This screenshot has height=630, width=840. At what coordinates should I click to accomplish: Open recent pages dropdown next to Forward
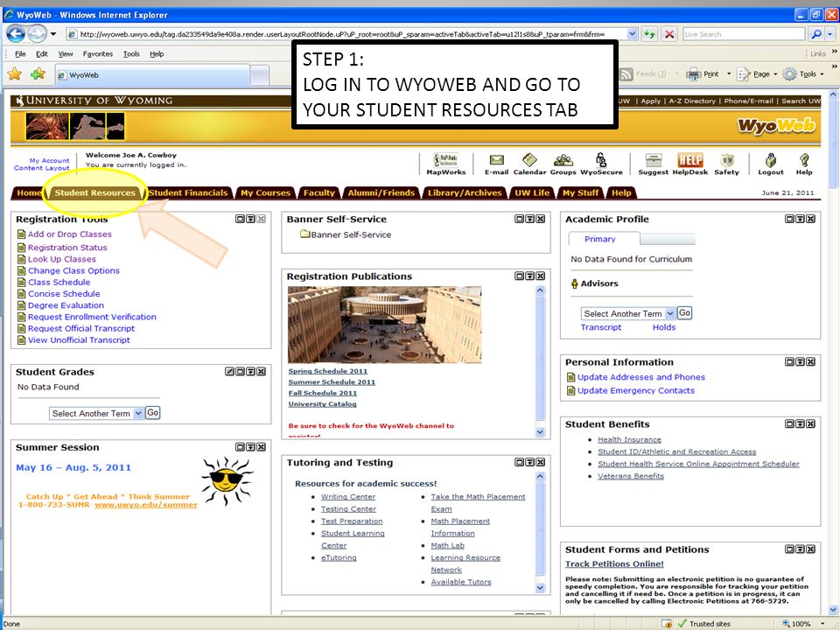tap(53, 34)
